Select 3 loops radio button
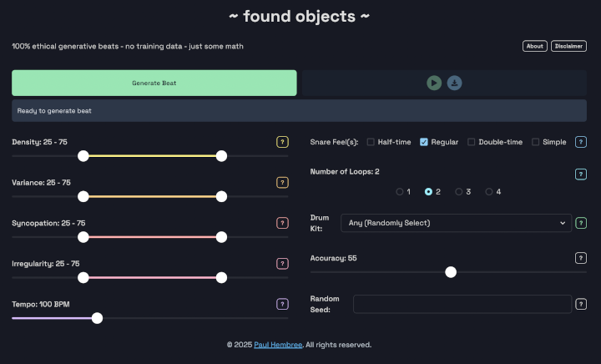Viewport: 601px width, 364px height. click(x=459, y=191)
